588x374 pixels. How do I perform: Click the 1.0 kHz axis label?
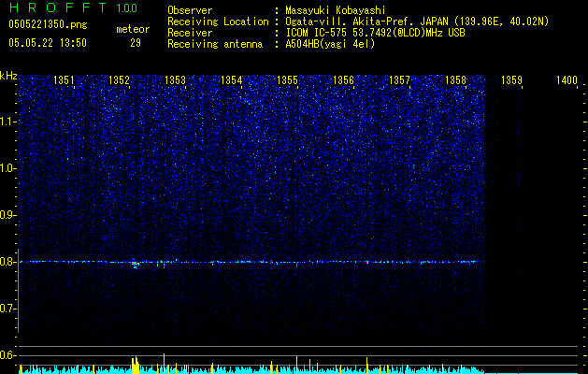[x=8, y=168]
